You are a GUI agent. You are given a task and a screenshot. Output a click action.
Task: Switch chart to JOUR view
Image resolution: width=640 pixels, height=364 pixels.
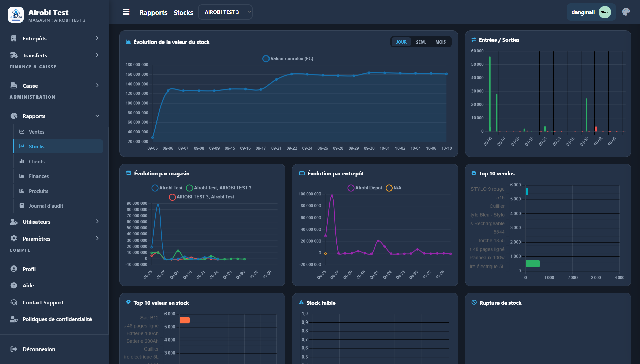(401, 42)
